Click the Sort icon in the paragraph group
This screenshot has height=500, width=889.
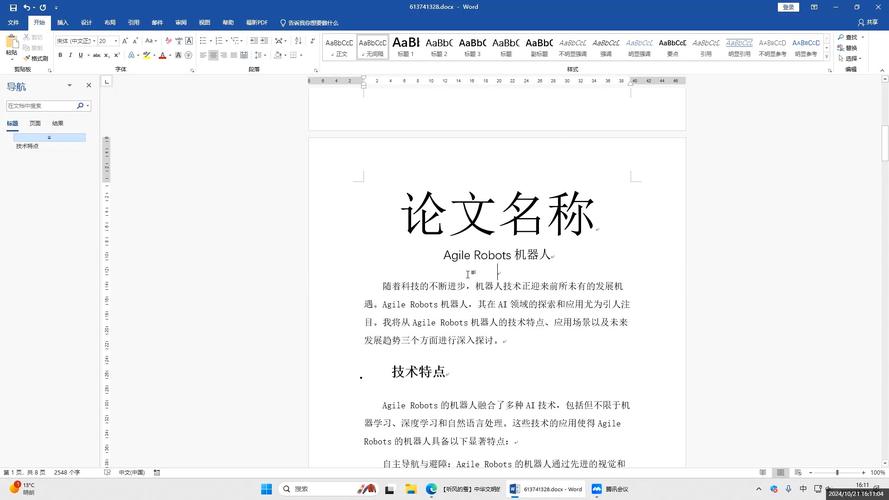tap(298, 41)
